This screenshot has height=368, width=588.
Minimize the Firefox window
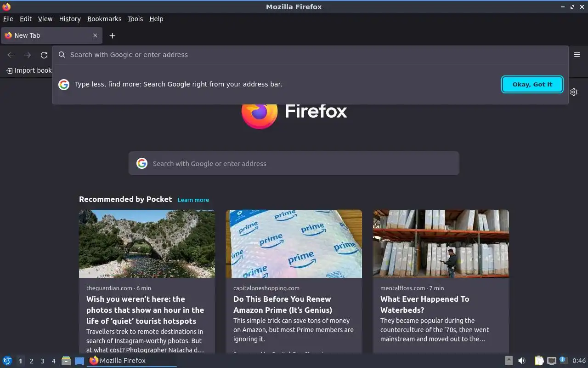pyautogui.click(x=563, y=7)
